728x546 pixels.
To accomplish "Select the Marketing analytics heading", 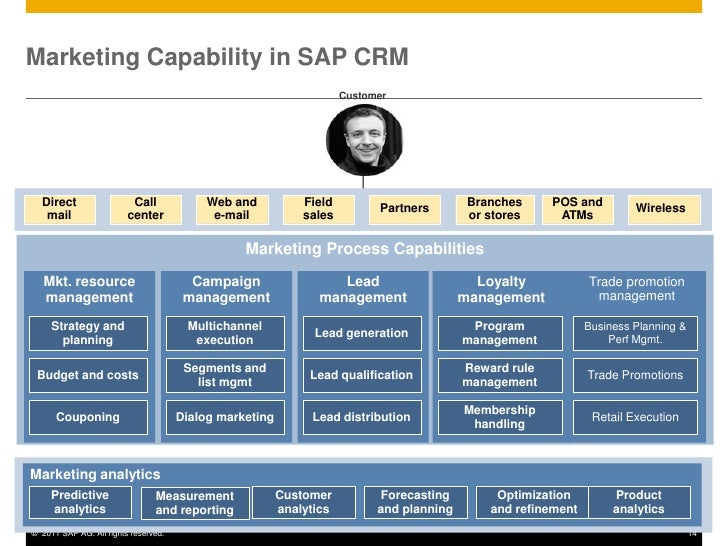I will (x=95, y=474).
